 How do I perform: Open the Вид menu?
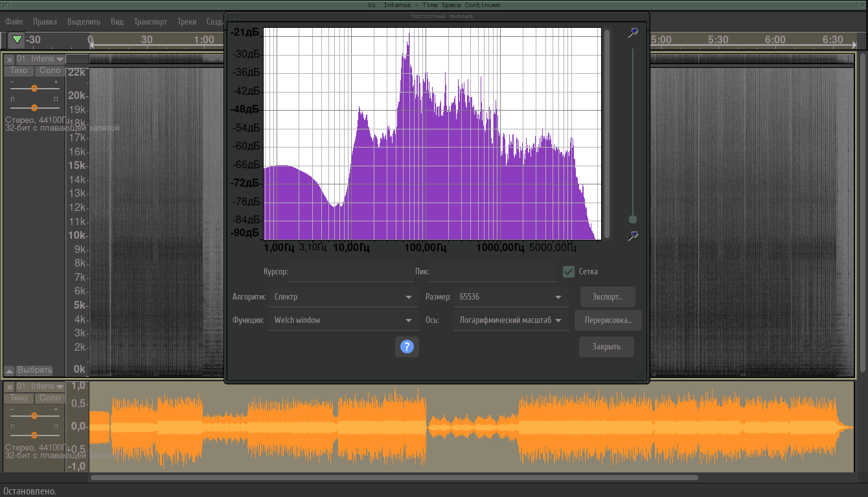(x=117, y=21)
